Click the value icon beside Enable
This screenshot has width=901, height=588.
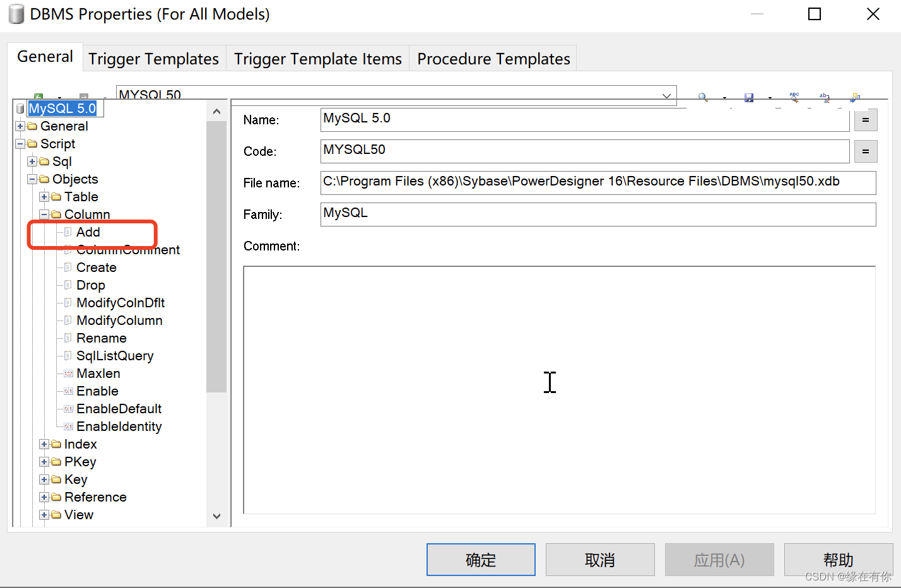[x=68, y=391]
